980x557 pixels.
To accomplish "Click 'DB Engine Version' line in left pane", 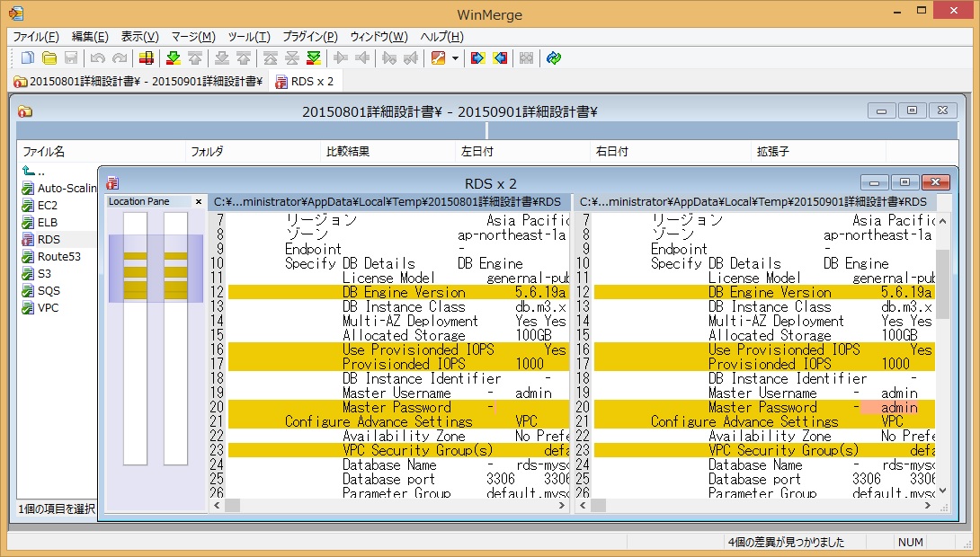I will [399, 292].
